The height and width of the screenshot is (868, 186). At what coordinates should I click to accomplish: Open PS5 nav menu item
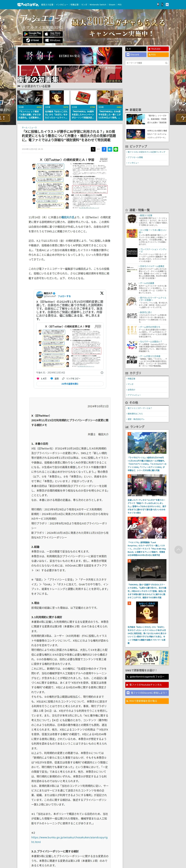click(x=120, y=5)
